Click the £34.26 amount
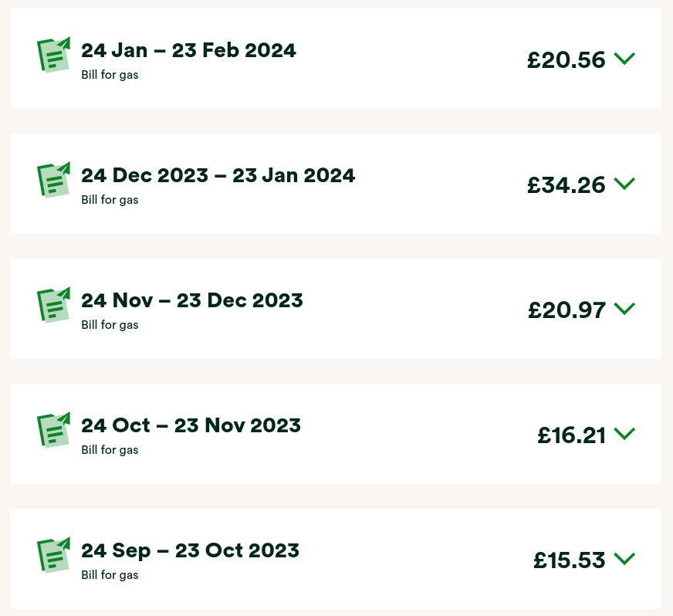The height and width of the screenshot is (616, 673). 566,185
